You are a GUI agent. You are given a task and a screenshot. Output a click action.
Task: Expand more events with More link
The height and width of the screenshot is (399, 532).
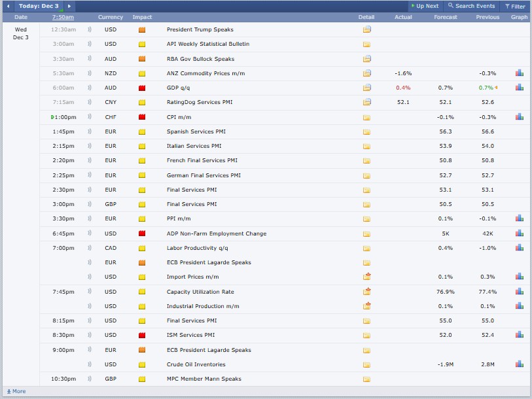click(x=16, y=391)
